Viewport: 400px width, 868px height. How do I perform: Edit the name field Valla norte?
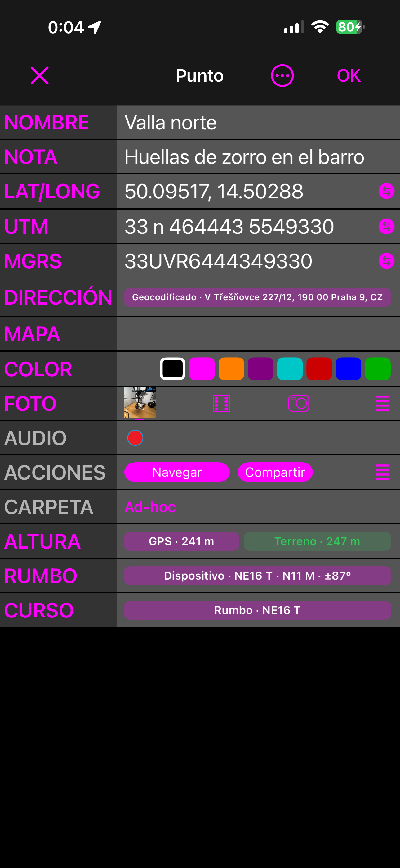pos(258,122)
